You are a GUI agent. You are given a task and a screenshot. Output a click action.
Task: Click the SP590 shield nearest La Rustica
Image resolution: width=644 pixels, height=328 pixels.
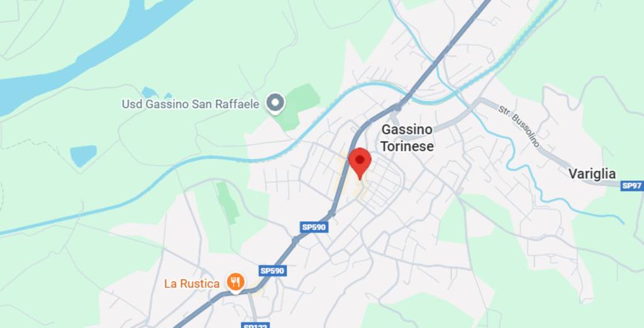[x=273, y=271]
